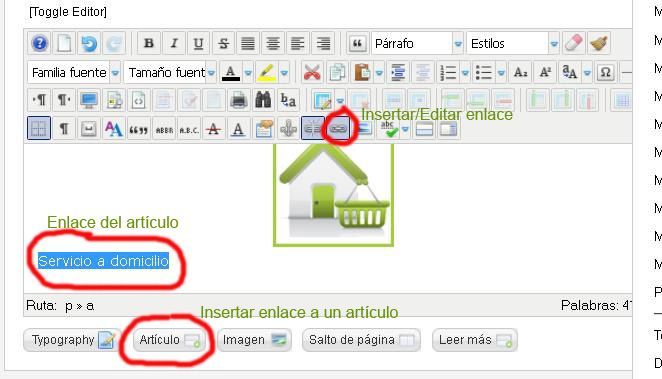This screenshot has width=662, height=379.
Task: Click the Print icon
Action: click(x=239, y=100)
